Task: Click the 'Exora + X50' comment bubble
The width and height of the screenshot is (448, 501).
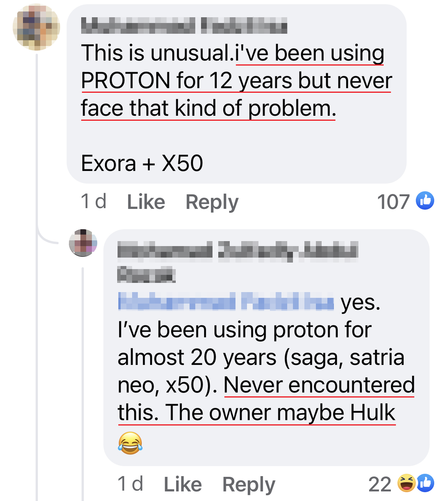Action: pyautogui.click(x=142, y=163)
